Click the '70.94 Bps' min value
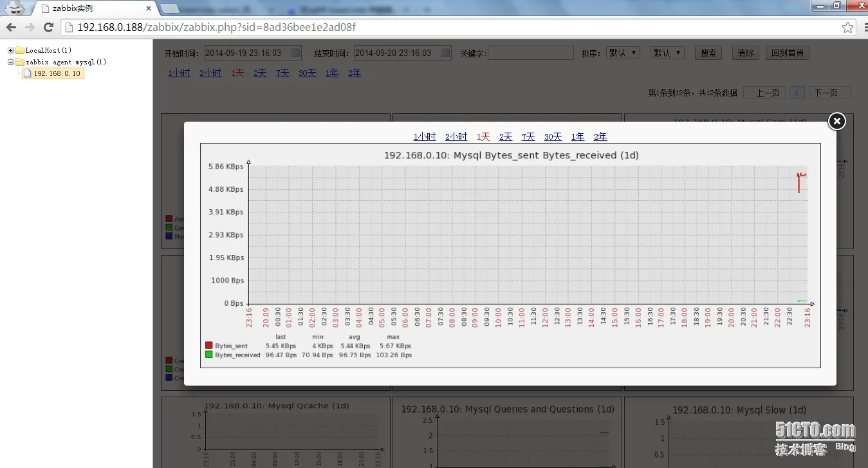868x468 pixels. click(x=318, y=355)
